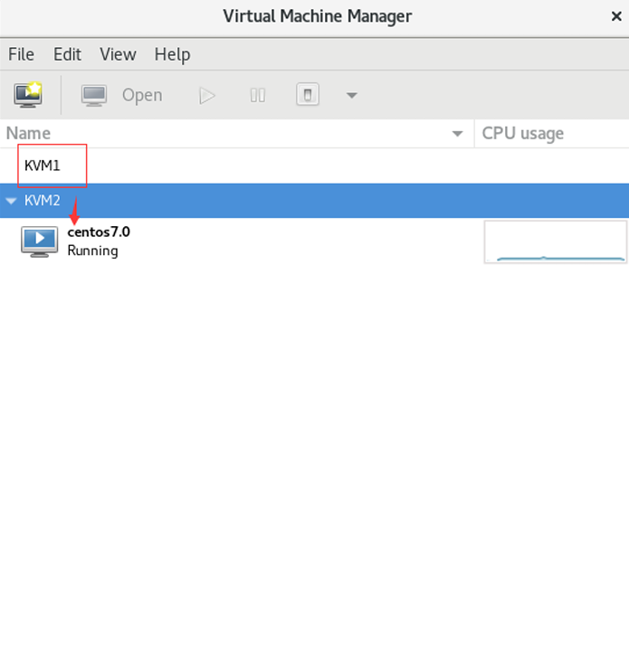
Task: Close the Virtual Machine Manager window
Action: (616, 16)
